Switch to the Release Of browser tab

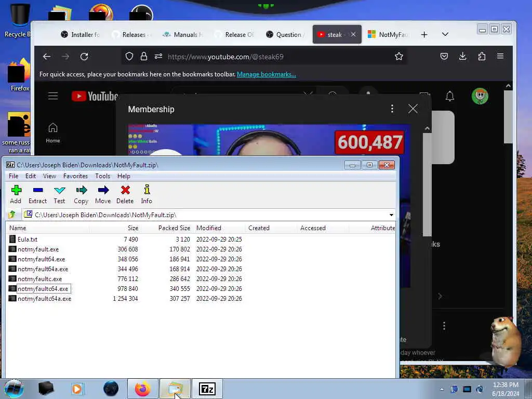(235, 35)
